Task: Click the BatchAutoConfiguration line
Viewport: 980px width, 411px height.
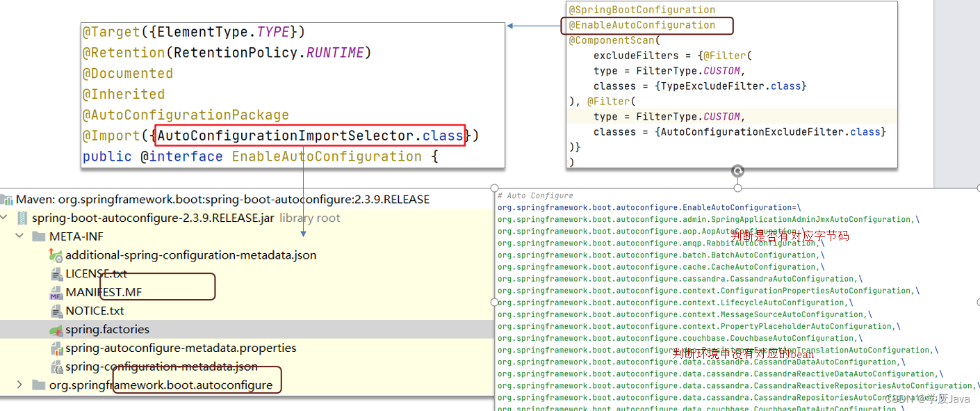Action: tap(661, 255)
